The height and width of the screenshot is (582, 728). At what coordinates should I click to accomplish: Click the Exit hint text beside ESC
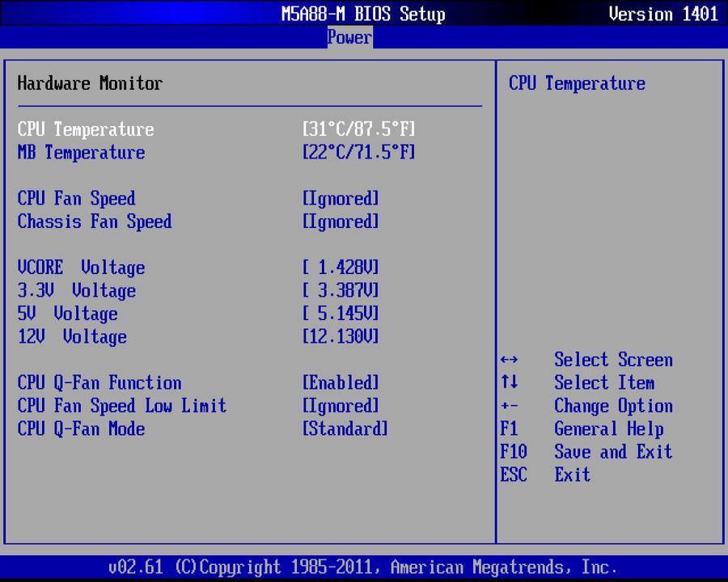click(x=573, y=474)
